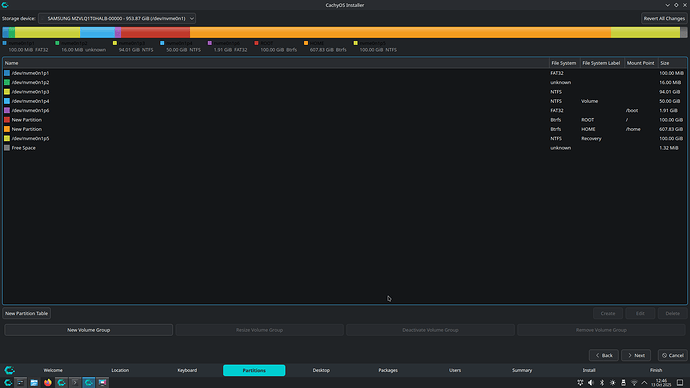
Task: Go Back to previous installer step
Action: pyautogui.click(x=604, y=355)
